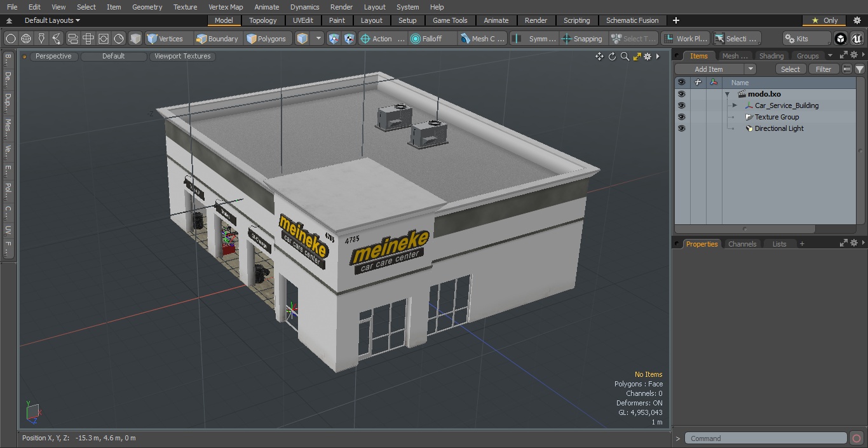Click the shaded cube icon beside Vertices

[x=135, y=39]
